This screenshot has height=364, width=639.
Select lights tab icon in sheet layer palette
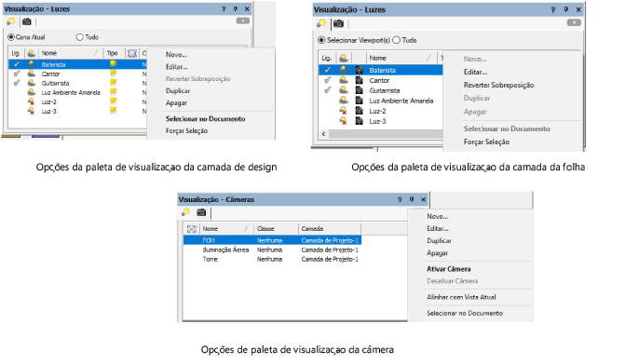click(321, 23)
